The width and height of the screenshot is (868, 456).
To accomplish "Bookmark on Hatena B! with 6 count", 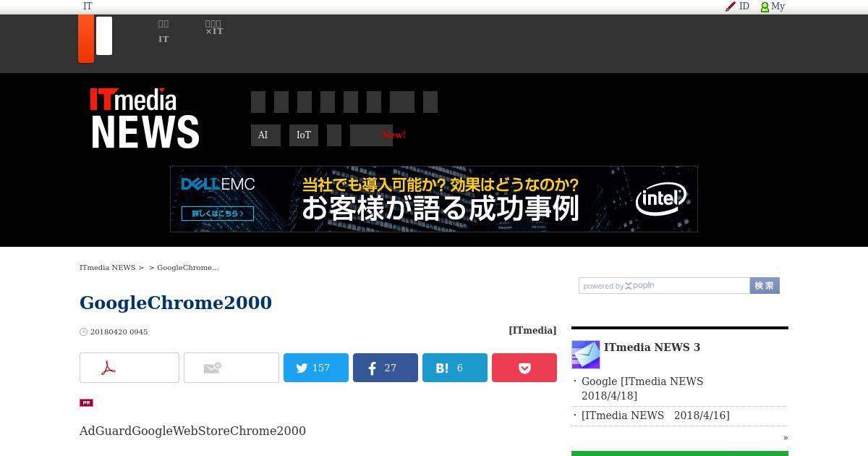I will coord(455,368).
